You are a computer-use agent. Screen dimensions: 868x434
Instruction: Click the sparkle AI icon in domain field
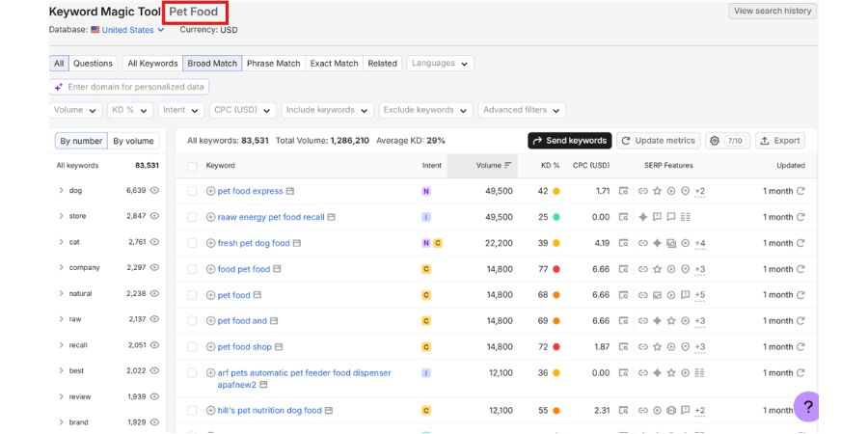59,87
